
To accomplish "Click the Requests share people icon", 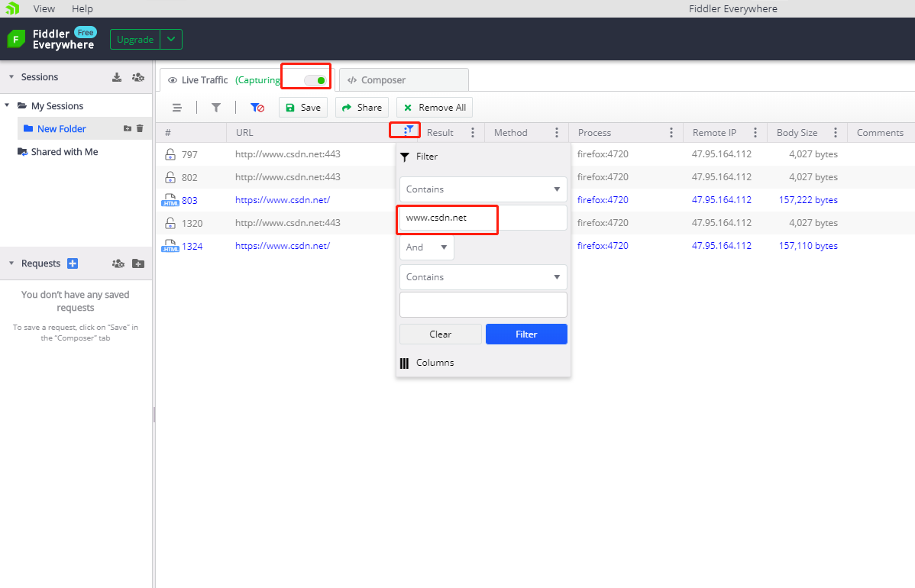I will pyautogui.click(x=118, y=263).
